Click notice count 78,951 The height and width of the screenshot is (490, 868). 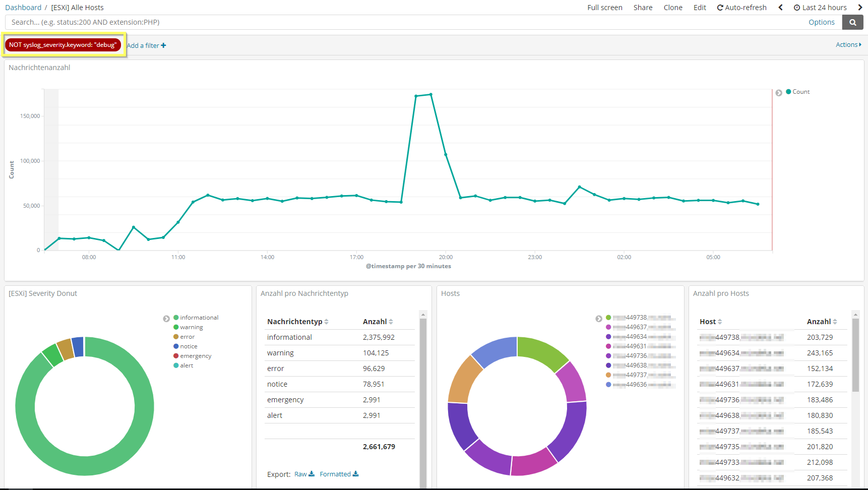point(374,384)
